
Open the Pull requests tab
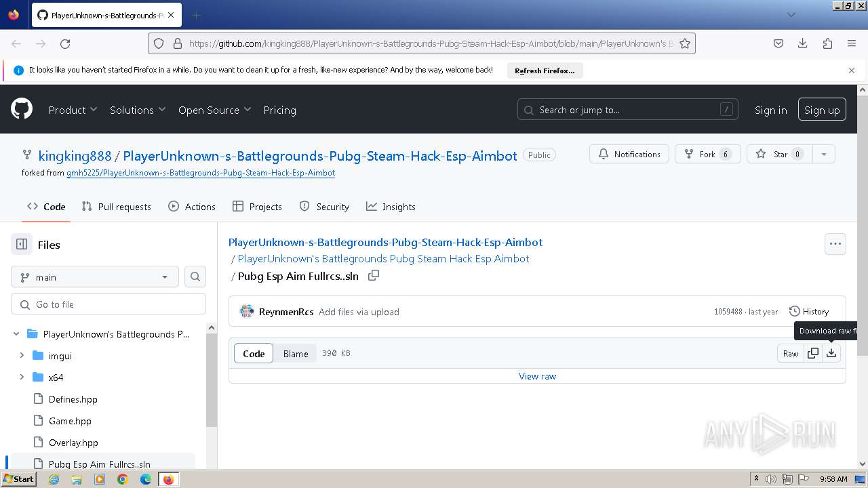(116, 207)
